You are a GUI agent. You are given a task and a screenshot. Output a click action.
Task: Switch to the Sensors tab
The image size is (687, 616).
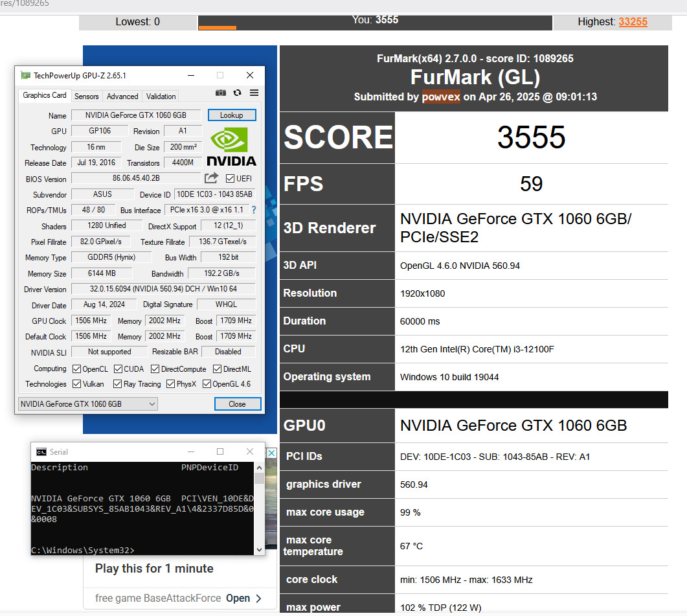click(x=86, y=97)
